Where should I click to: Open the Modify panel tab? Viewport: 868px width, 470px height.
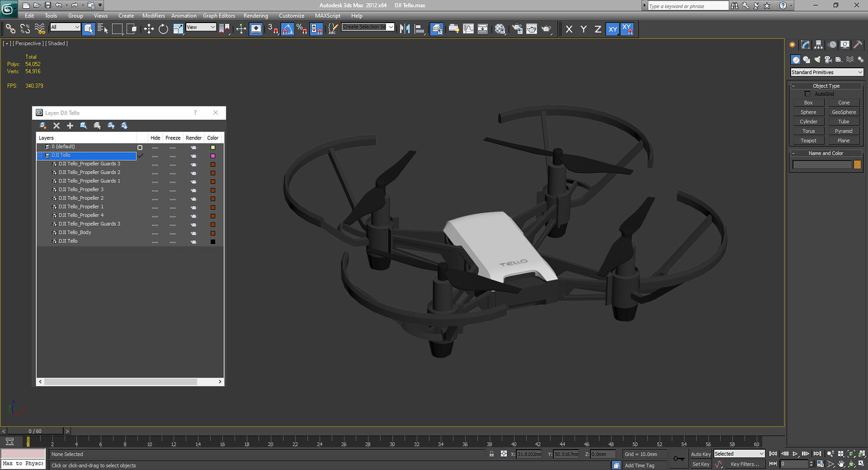[806, 45]
